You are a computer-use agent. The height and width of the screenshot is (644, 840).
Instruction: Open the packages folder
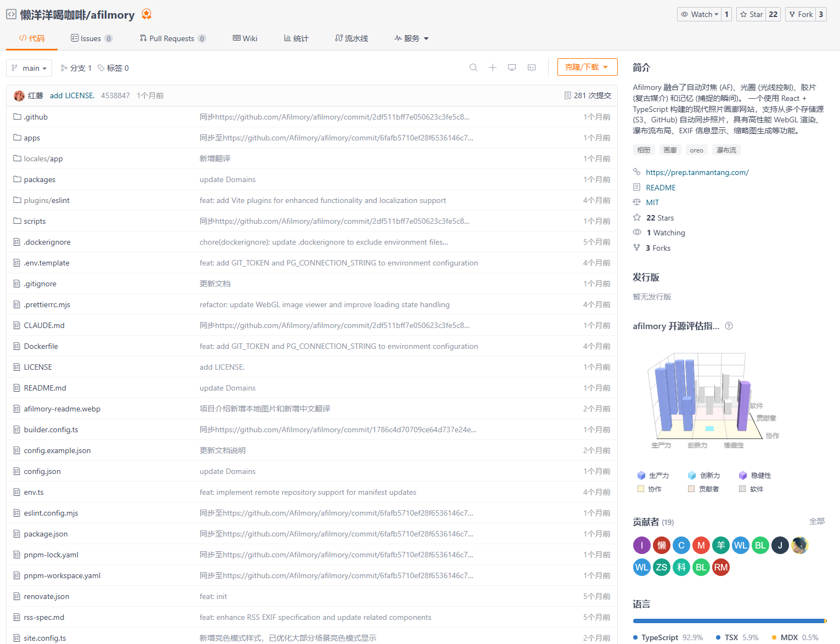click(x=40, y=179)
